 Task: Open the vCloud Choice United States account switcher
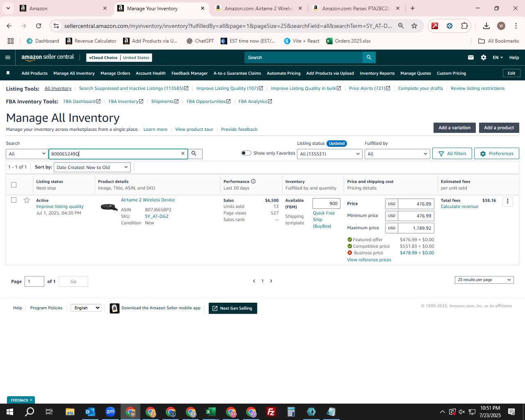pos(119,57)
